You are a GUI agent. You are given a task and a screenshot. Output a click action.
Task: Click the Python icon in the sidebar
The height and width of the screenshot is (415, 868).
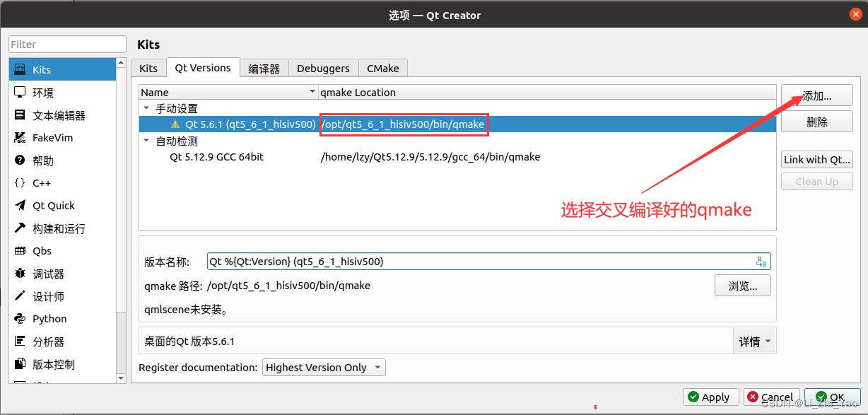(x=20, y=318)
